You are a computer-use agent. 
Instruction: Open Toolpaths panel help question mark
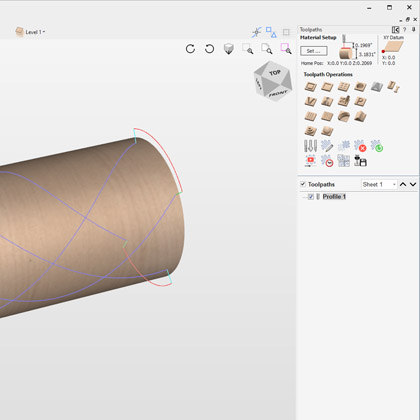click(x=405, y=30)
